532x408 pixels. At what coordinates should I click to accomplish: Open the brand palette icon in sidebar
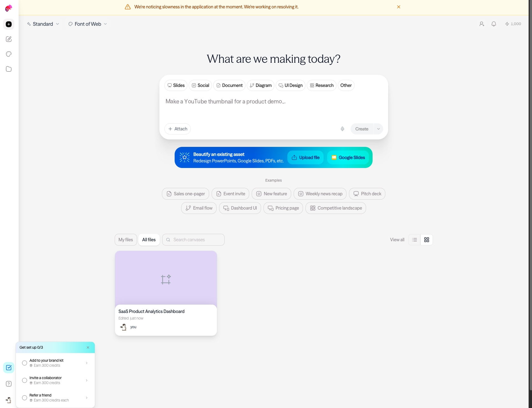tap(9, 54)
